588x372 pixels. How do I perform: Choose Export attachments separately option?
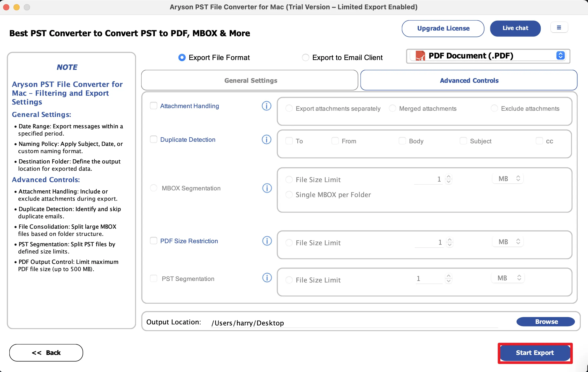coord(289,108)
